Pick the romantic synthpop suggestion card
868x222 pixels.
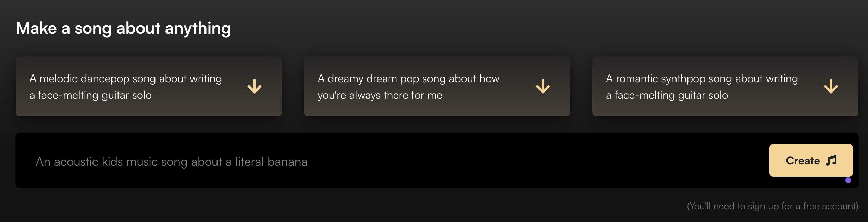point(725,86)
